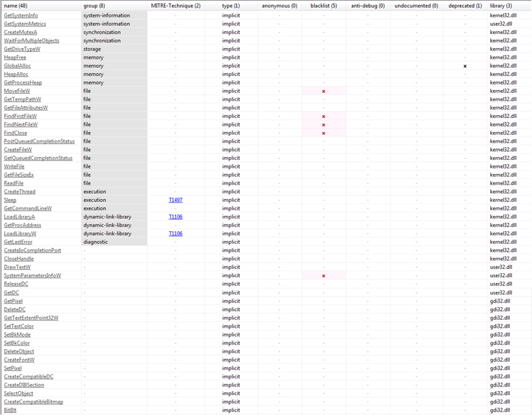This screenshot has height=415, width=532.
Task: Open the GetProcAddress import link
Action: click(x=23, y=225)
